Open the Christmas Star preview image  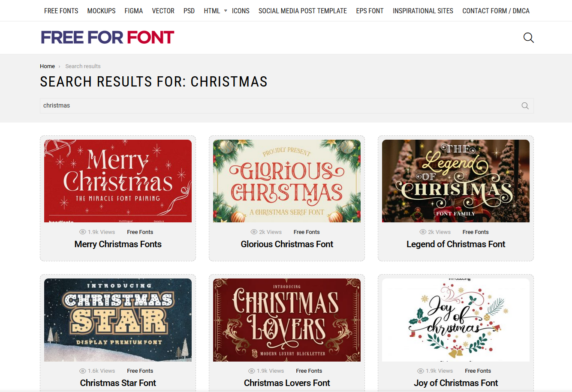coord(118,320)
